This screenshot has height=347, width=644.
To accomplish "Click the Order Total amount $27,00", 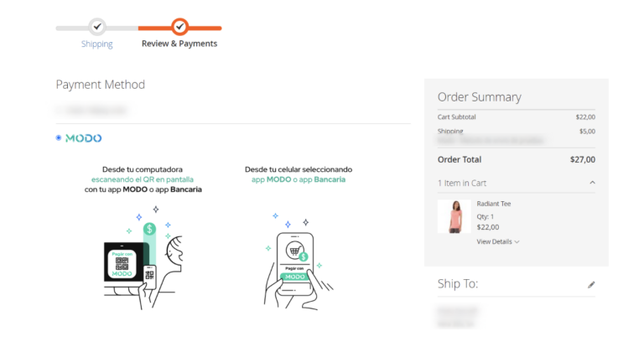I will point(582,159).
